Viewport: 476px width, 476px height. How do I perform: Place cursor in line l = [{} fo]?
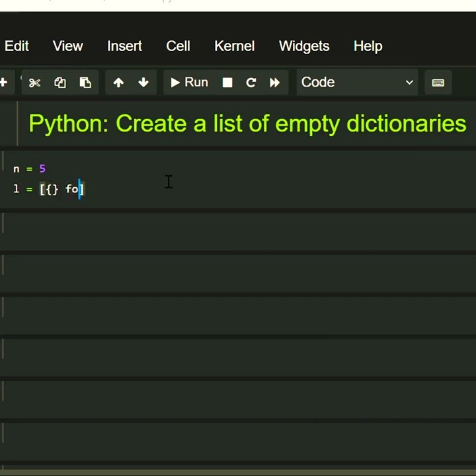coord(48,189)
